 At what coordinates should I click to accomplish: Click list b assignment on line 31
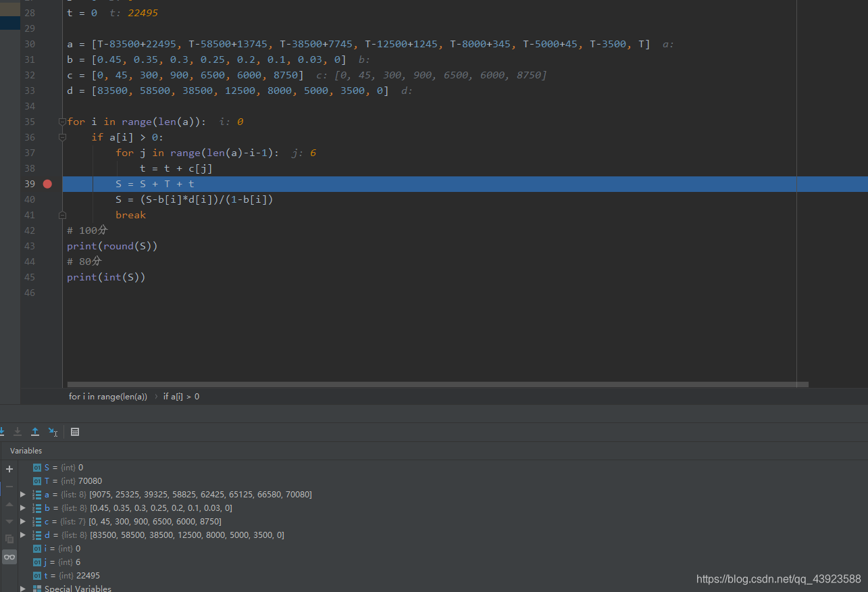point(207,59)
